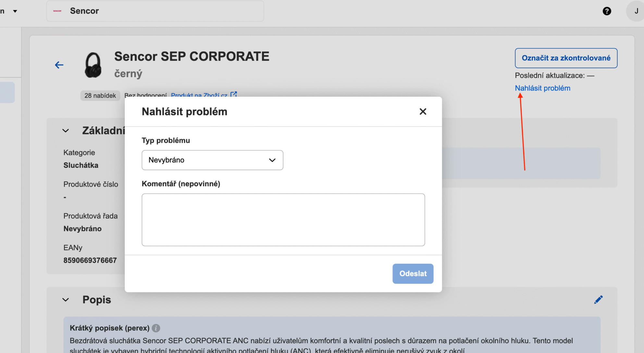This screenshot has height=353, width=644.
Task: Click the back arrow icon
Action: (59, 65)
